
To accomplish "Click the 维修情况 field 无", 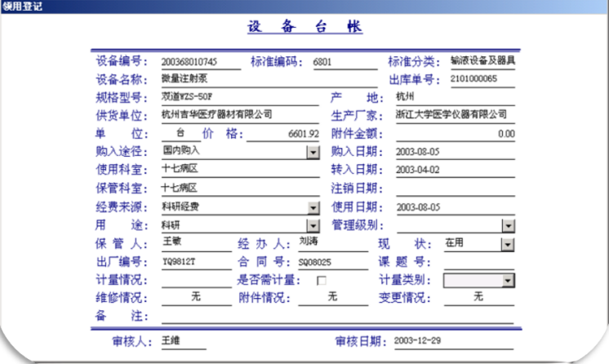I will [x=197, y=298].
